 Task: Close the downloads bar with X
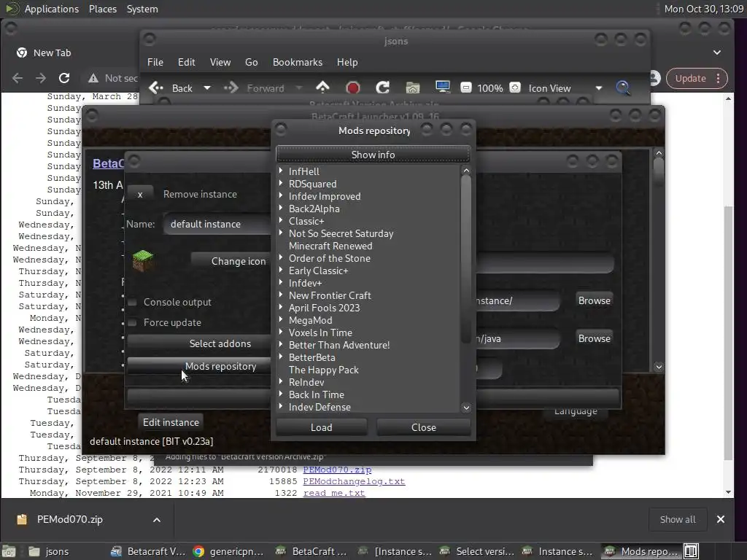pos(721,519)
